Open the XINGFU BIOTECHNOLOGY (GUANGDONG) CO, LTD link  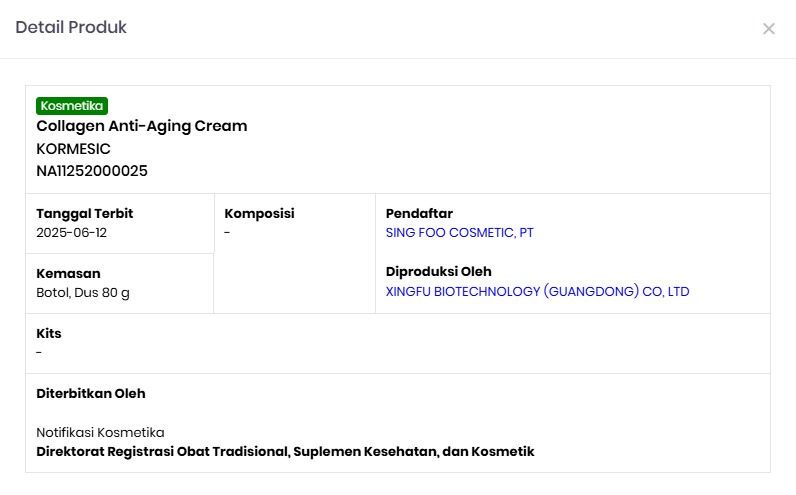537,292
